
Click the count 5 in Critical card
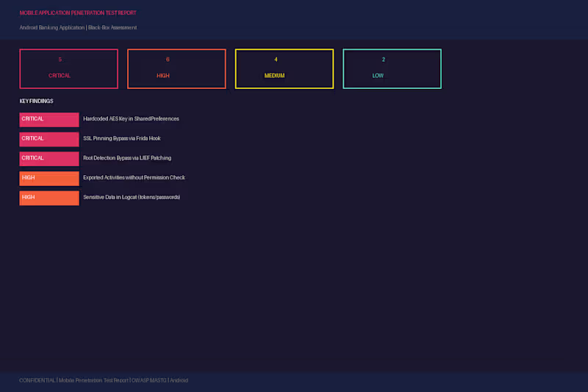[x=60, y=60]
